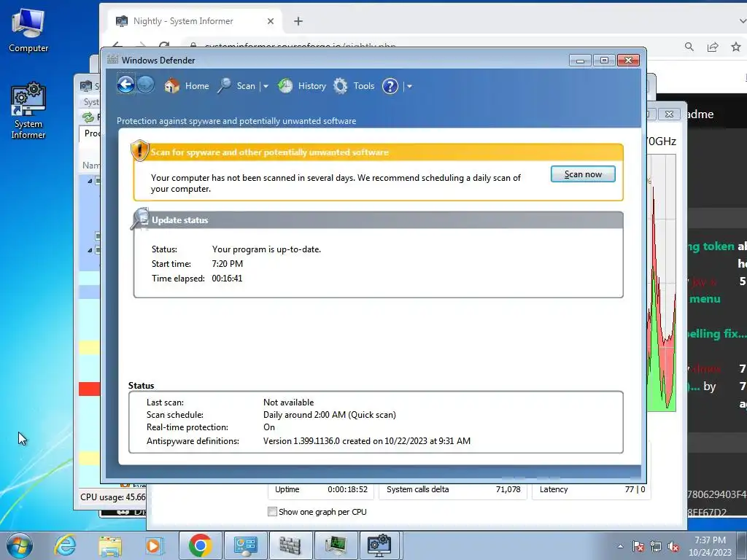The width and height of the screenshot is (747, 560).
Task: Switch to Windows Defender taskbar button
Action: click(x=290, y=545)
